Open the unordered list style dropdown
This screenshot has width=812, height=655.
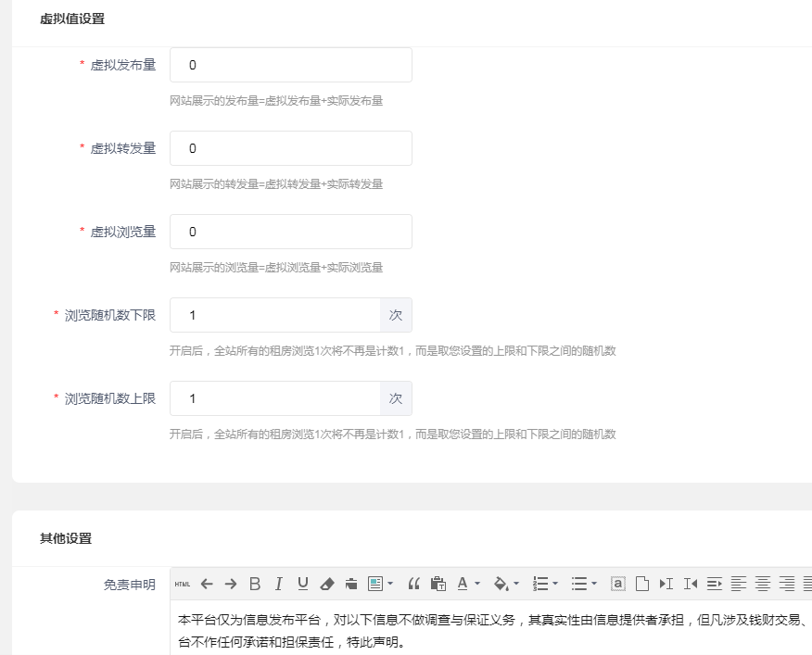tap(594, 584)
